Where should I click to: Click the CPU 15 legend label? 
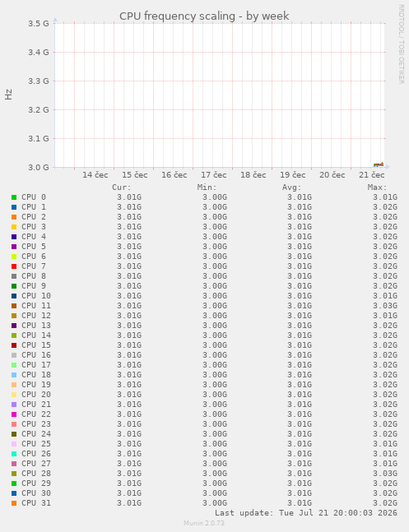(x=36, y=345)
